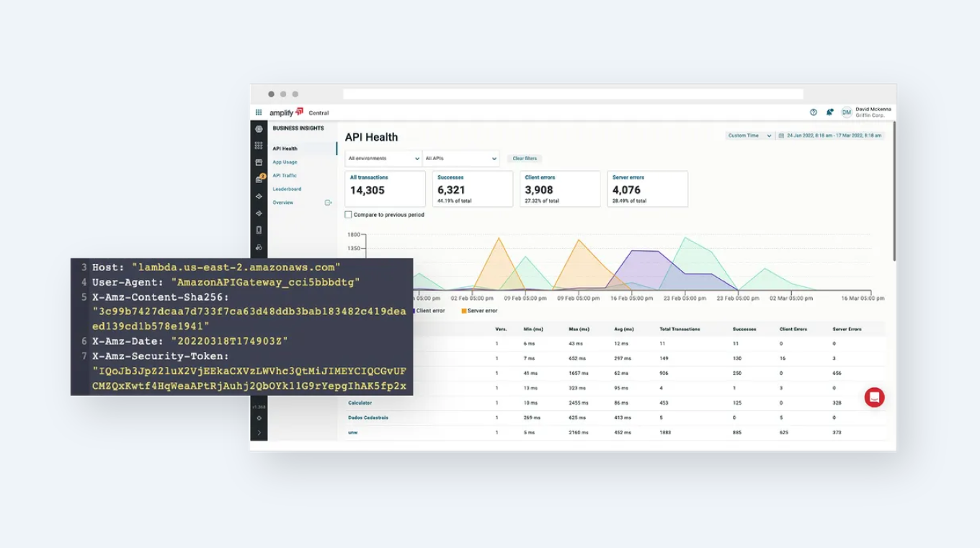
Task: Open the red chat support bubble
Action: (874, 397)
